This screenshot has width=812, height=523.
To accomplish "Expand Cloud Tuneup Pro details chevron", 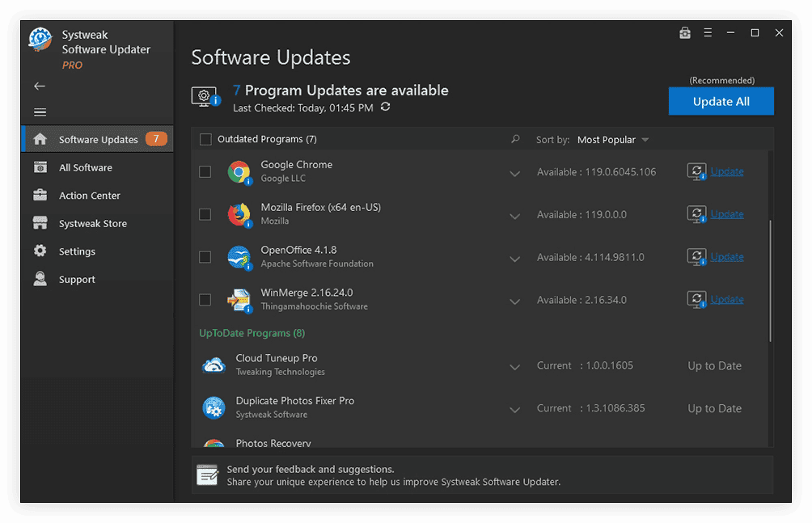I will (x=514, y=367).
